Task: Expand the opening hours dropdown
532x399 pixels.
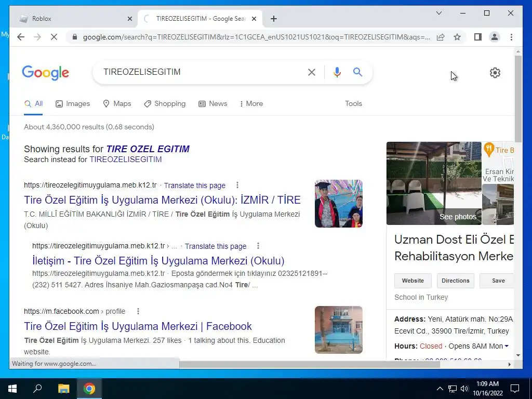Action: coord(507,347)
